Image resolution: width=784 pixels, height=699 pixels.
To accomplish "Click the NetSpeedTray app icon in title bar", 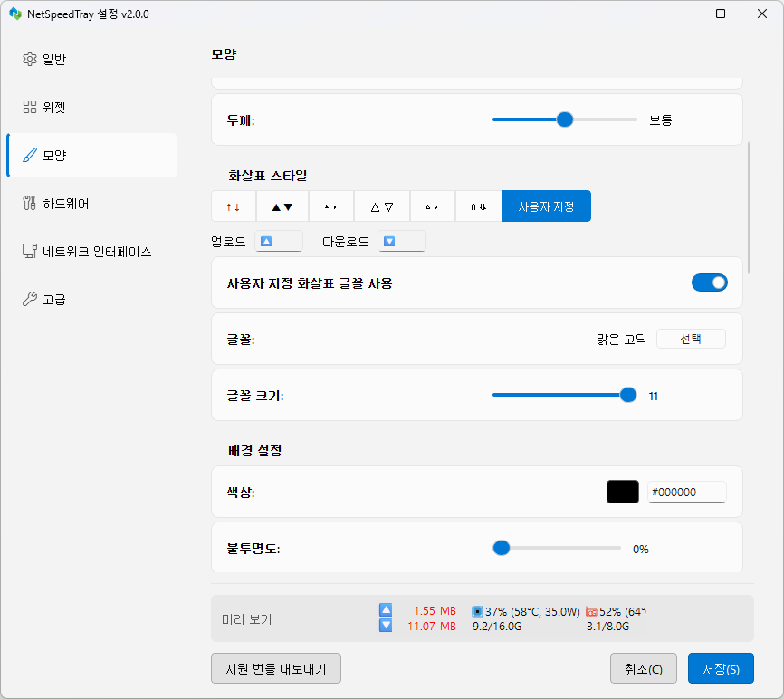I will (x=15, y=14).
